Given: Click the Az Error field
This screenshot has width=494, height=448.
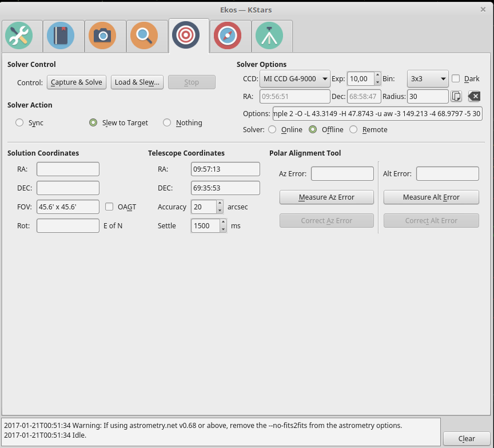Looking at the screenshot, I should [x=342, y=174].
